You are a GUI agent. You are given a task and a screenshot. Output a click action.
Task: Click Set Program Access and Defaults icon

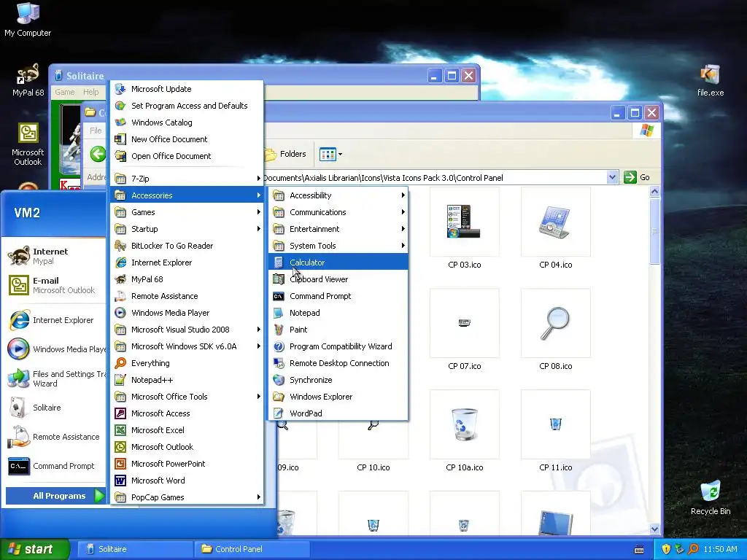pos(120,106)
